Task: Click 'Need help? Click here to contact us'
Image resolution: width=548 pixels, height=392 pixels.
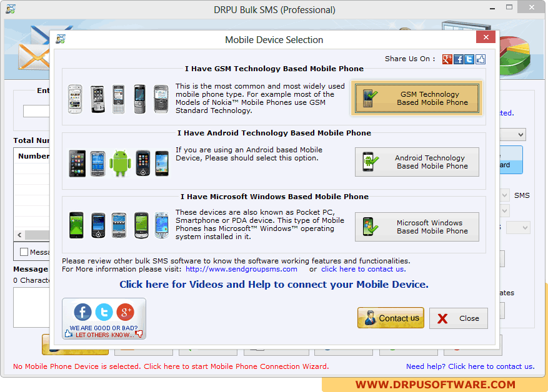Action: (470, 366)
